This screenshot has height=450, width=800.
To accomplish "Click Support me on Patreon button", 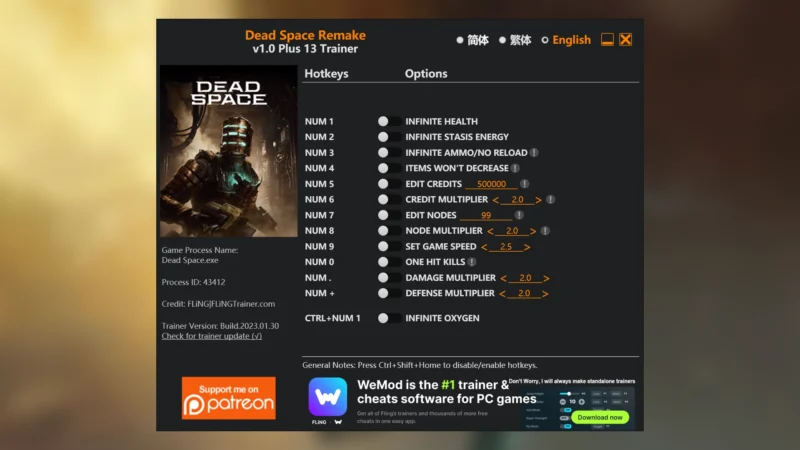I will click(229, 398).
